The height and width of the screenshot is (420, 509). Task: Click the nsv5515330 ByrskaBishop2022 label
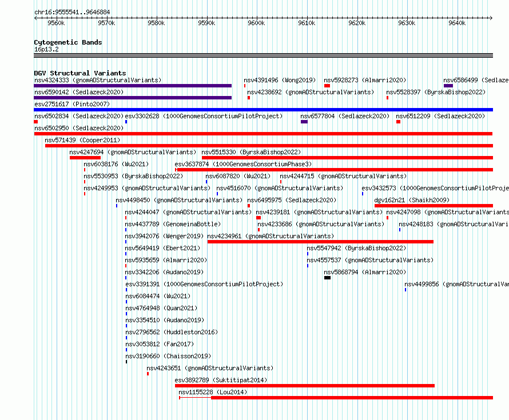coord(251,152)
